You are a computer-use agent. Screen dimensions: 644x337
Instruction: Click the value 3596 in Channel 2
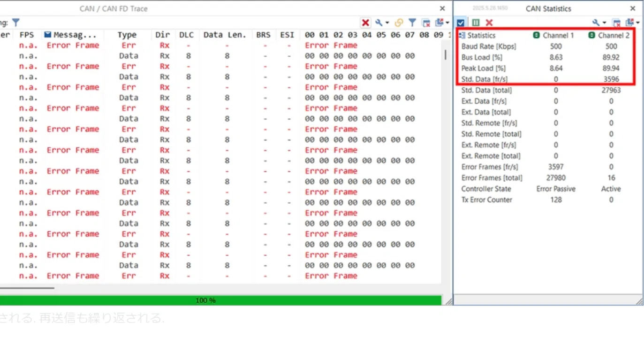click(x=611, y=79)
